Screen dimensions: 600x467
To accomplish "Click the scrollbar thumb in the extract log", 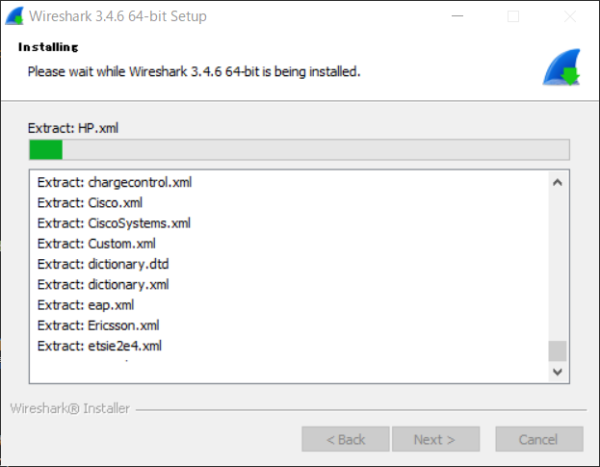I will coord(558,351).
